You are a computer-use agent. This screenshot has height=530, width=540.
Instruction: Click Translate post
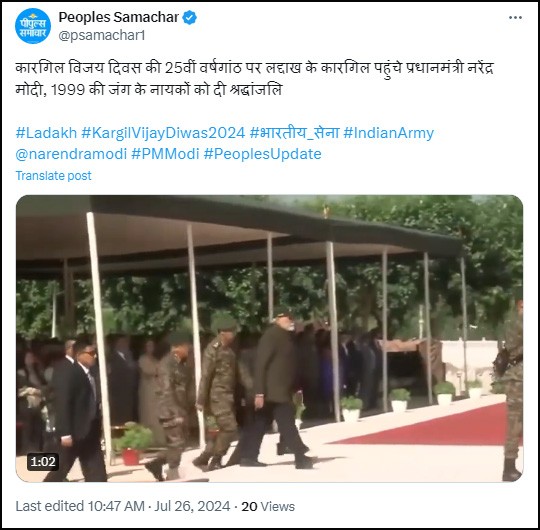pos(53,176)
